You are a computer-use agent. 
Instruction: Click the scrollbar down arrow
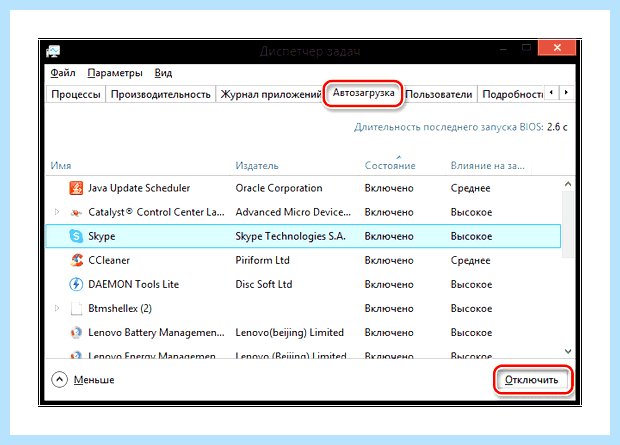click(568, 351)
